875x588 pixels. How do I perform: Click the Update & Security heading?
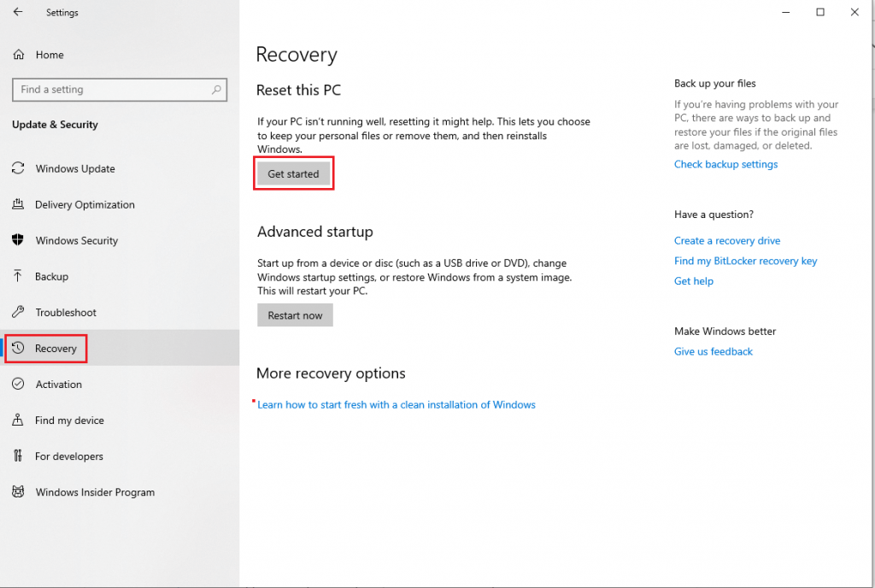point(55,125)
